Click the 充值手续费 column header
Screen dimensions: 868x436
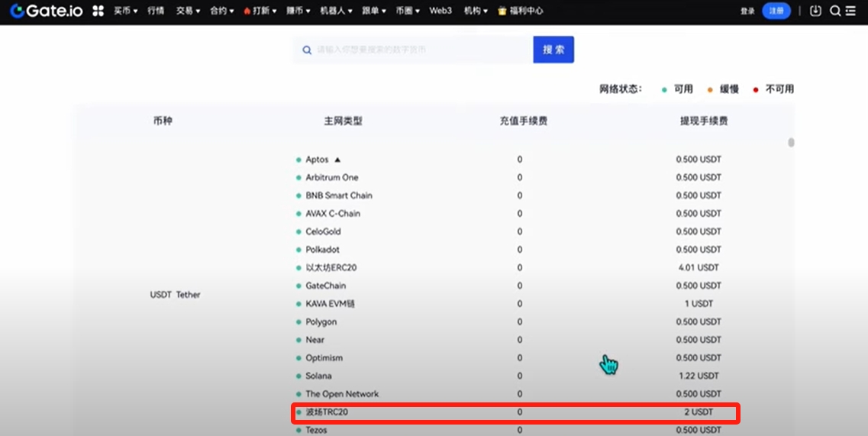point(523,121)
